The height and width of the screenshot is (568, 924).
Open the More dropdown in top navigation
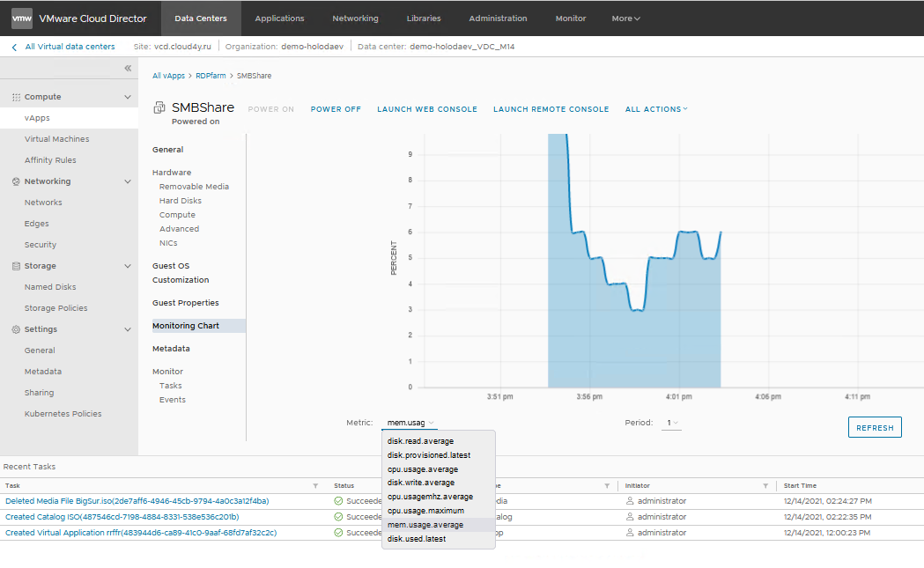[x=625, y=18]
